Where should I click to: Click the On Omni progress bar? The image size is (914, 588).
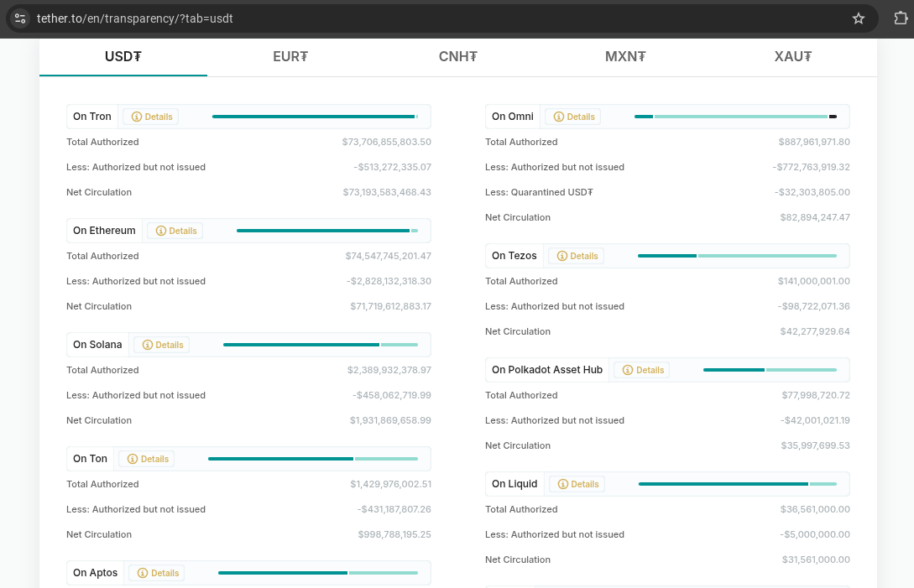point(735,117)
